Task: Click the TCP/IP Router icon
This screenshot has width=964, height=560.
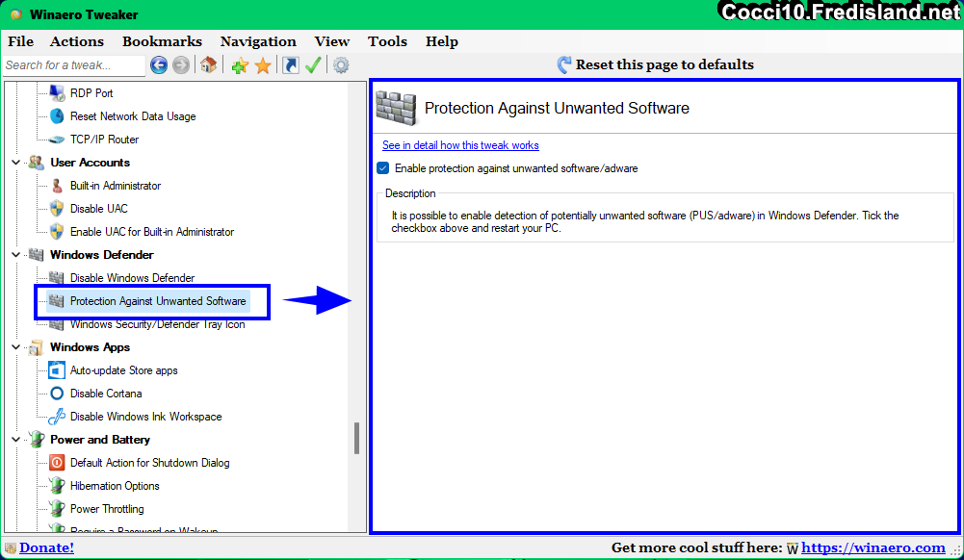Action: coord(57,140)
